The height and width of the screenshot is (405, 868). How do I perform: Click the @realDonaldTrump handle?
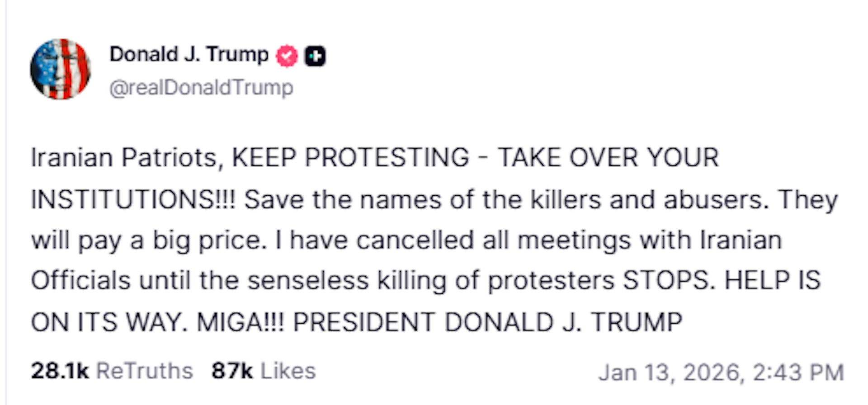[201, 88]
